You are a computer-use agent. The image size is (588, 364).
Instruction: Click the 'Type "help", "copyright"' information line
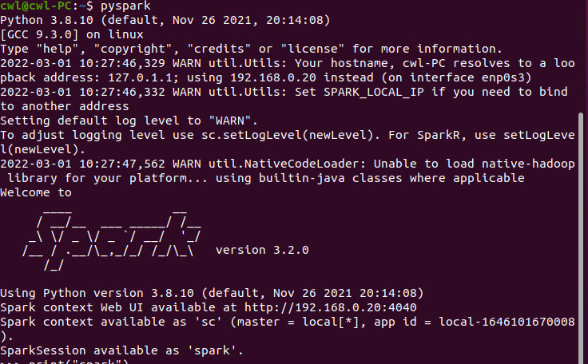(x=251, y=49)
